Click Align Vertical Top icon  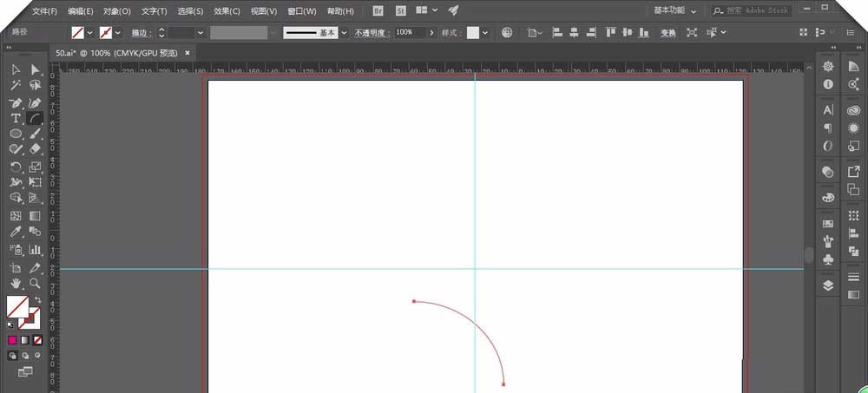[610, 33]
